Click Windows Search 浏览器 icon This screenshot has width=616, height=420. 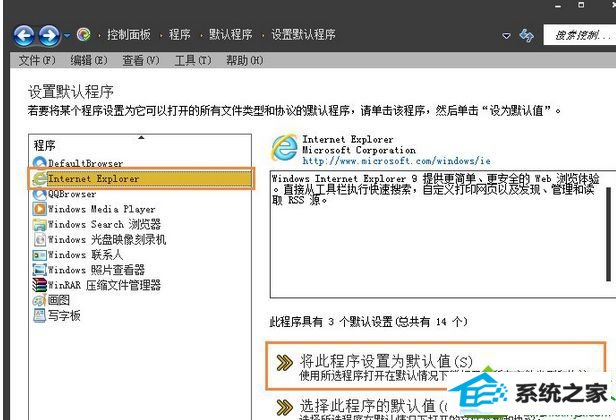click(x=39, y=224)
